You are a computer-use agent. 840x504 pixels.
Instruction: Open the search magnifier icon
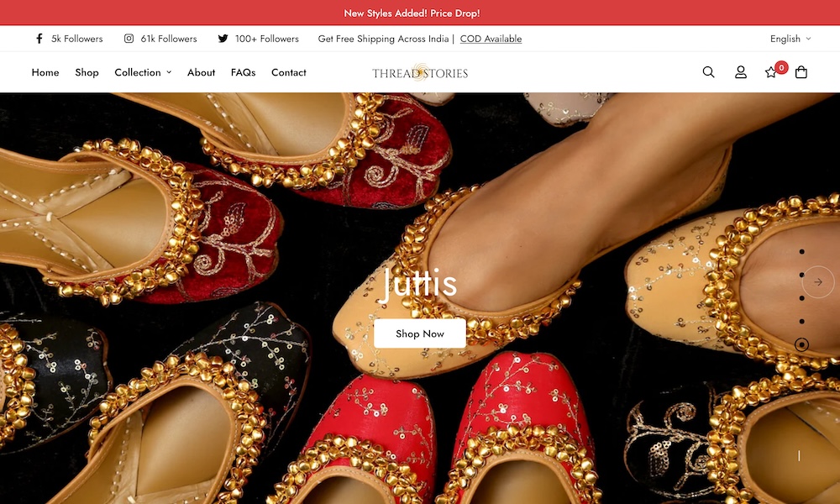(x=708, y=72)
